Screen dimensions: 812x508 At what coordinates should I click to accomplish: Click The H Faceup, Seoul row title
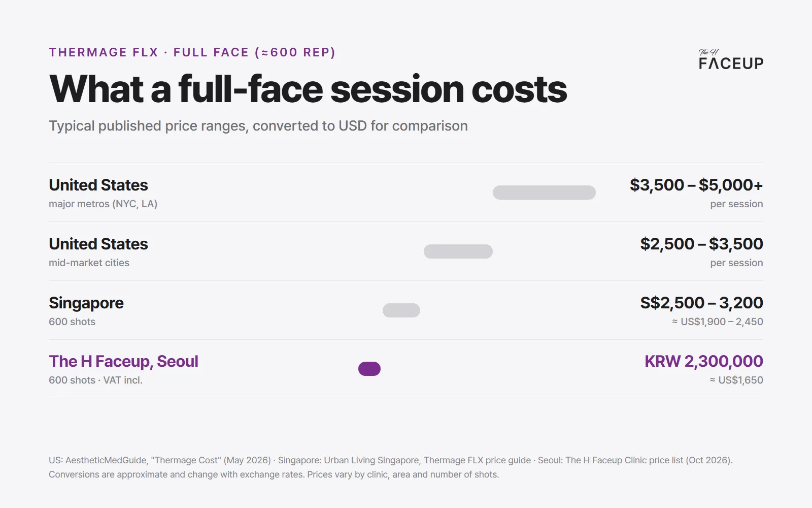[123, 361]
